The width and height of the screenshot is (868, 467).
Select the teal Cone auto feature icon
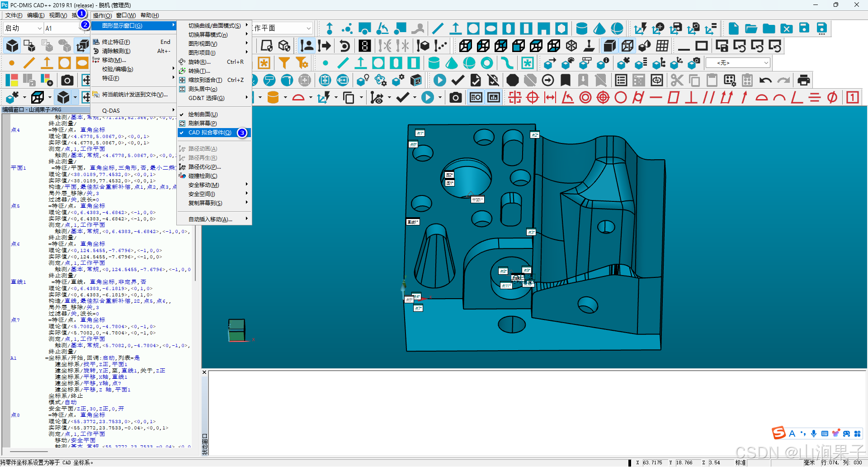[451, 63]
